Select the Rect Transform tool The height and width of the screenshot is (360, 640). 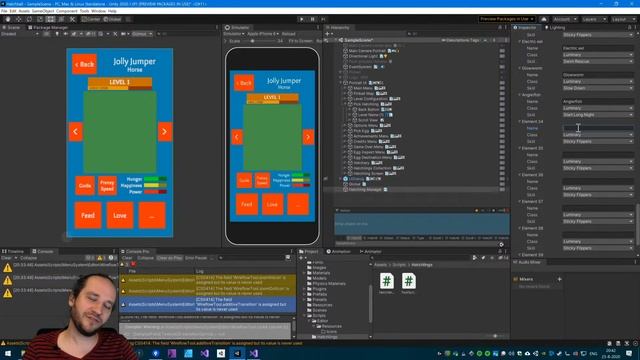point(51,19)
